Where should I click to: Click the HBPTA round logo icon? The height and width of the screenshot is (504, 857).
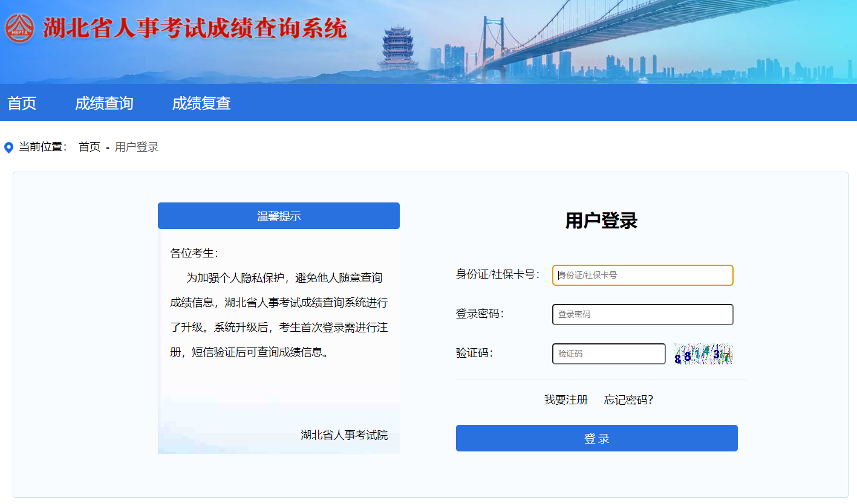coord(20,28)
